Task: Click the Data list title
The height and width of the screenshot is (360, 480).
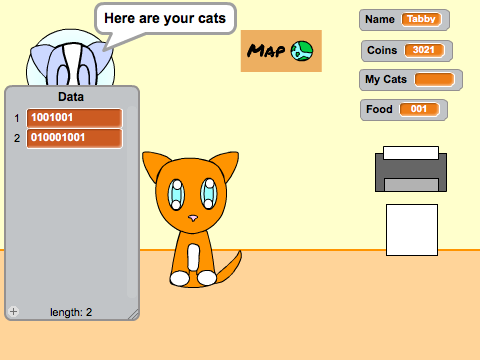Action: pyautogui.click(x=71, y=97)
